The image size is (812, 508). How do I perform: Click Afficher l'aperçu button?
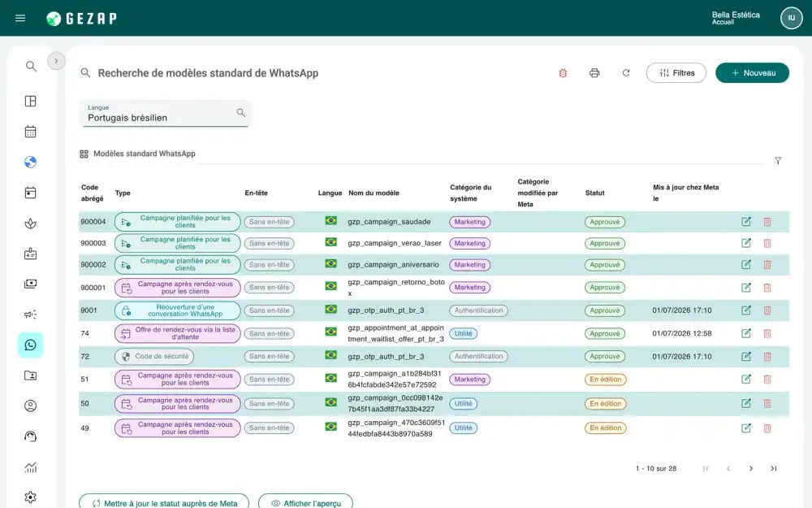(305, 503)
